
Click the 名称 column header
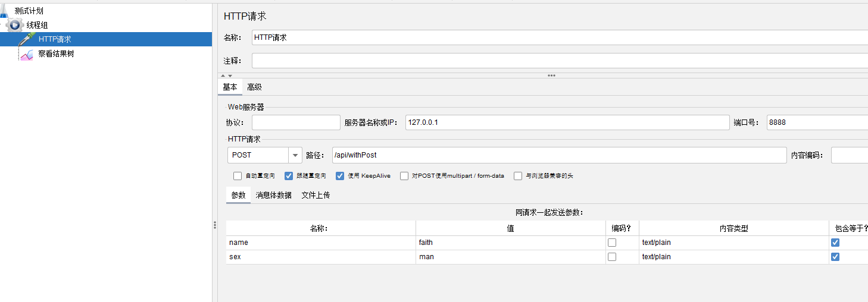tap(321, 228)
